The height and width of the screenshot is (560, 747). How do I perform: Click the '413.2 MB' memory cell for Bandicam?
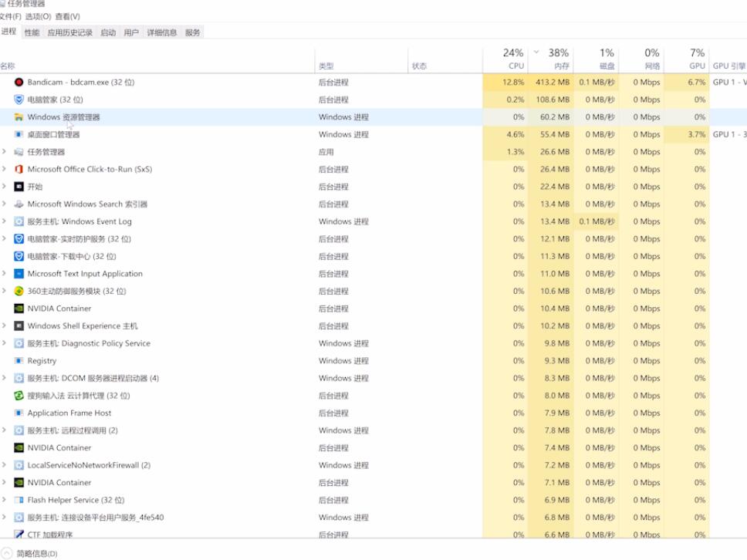pos(553,83)
